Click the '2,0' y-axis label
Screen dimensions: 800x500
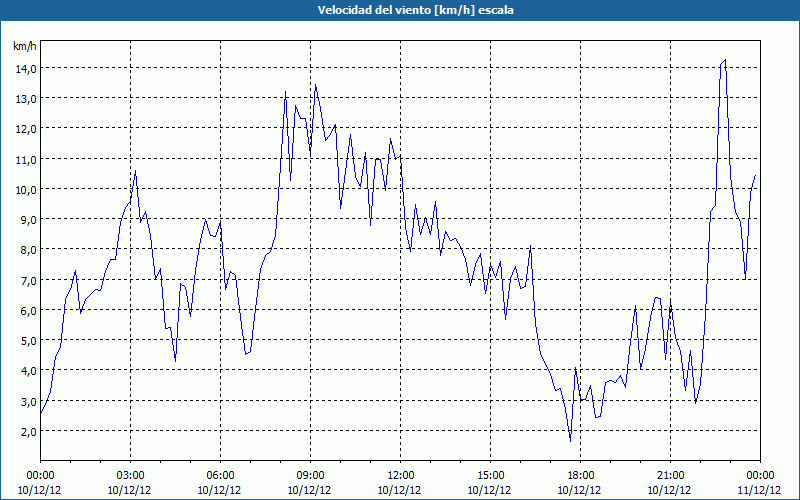pyautogui.click(x=29, y=432)
